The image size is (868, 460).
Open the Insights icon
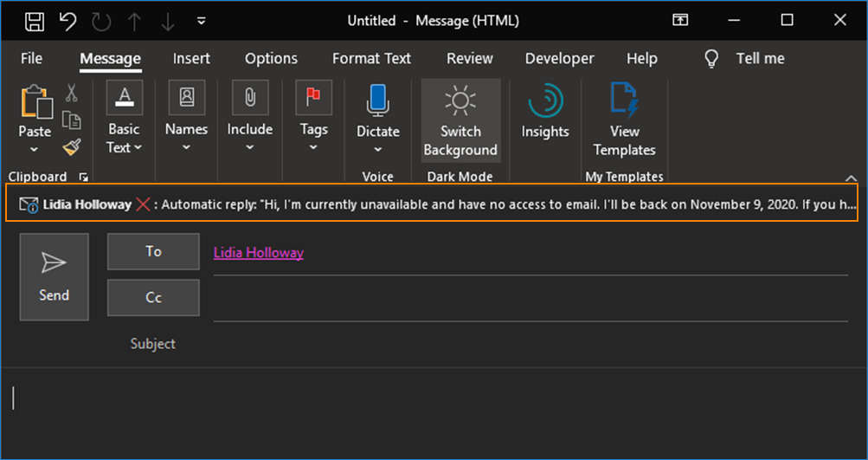pos(544,111)
